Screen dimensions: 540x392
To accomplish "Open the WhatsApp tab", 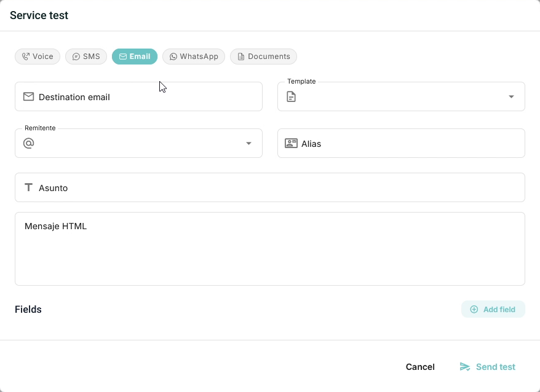I will click(194, 57).
